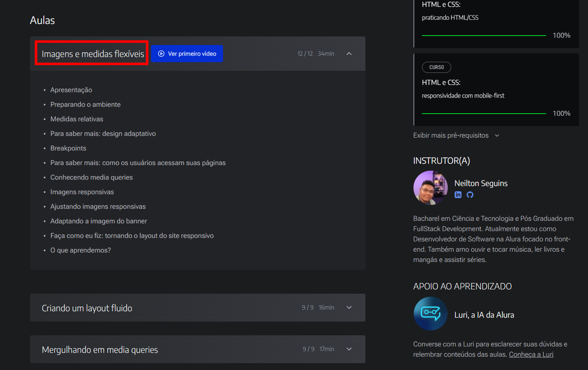588x370 pixels.
Task: Click progress bar of praticando HTML/CSS
Action: click(484, 36)
